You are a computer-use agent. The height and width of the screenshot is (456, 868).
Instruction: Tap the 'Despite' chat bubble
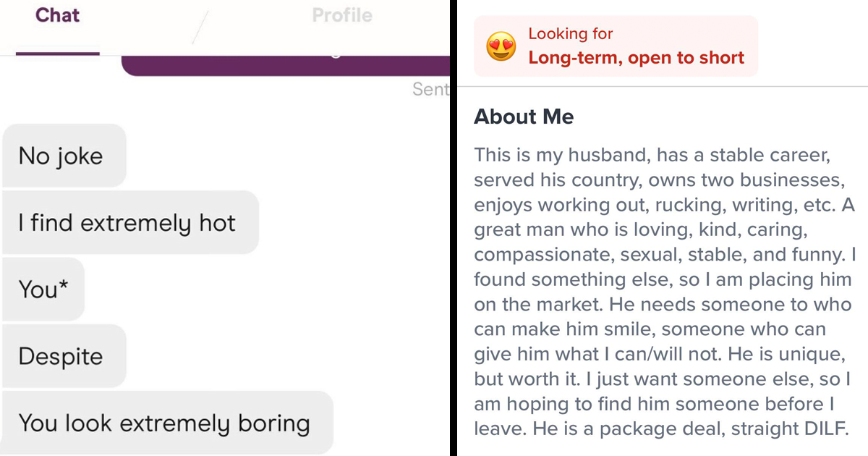click(64, 355)
